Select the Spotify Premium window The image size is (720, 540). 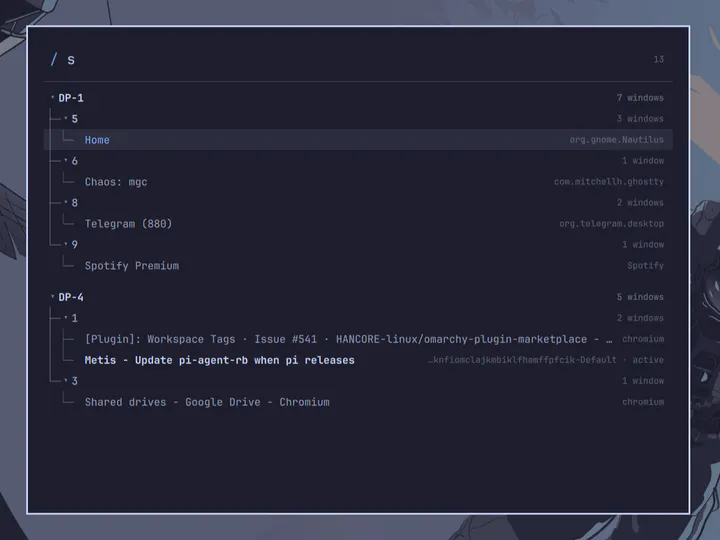point(358,265)
